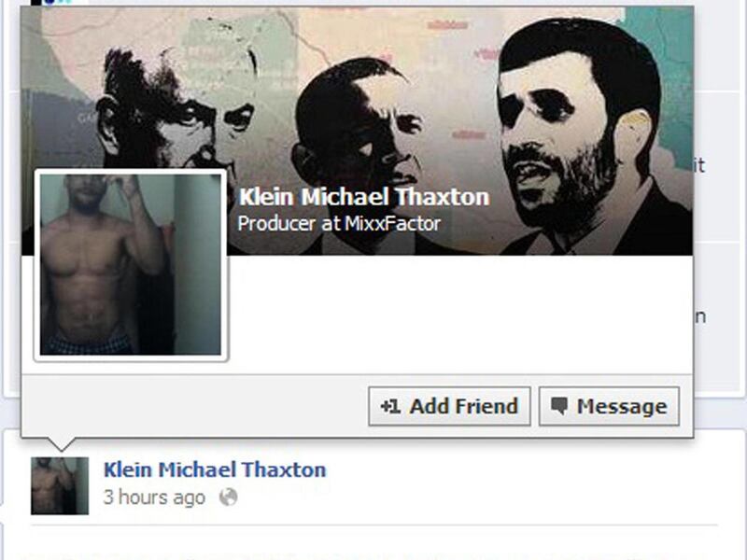747x560 pixels.
Task: Open Klein Michael Thaxton's profile from hover card
Action: click(x=364, y=197)
